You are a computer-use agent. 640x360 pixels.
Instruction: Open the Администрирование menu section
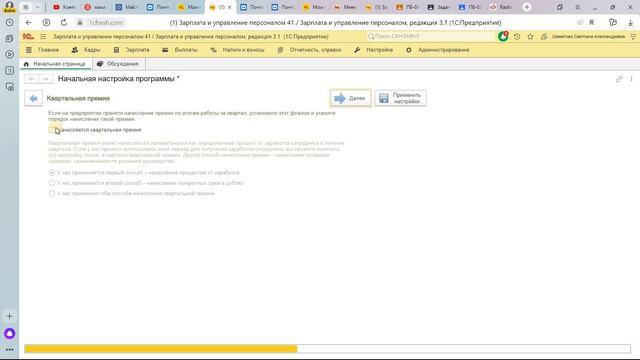pyautogui.click(x=438, y=50)
